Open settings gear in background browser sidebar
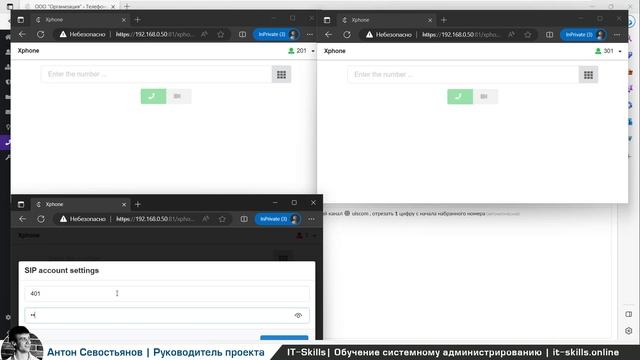640x360 pixels. click(x=8, y=317)
